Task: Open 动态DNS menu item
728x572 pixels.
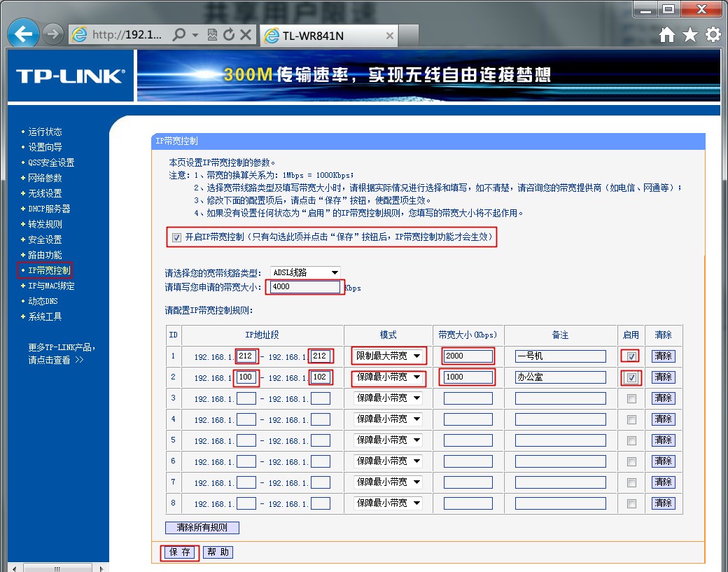Action: [x=43, y=301]
